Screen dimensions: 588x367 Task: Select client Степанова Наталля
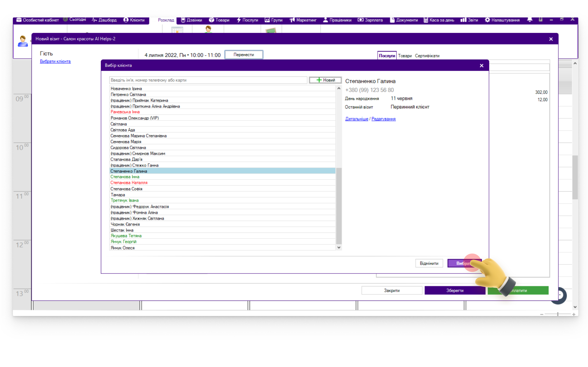[x=222, y=183]
